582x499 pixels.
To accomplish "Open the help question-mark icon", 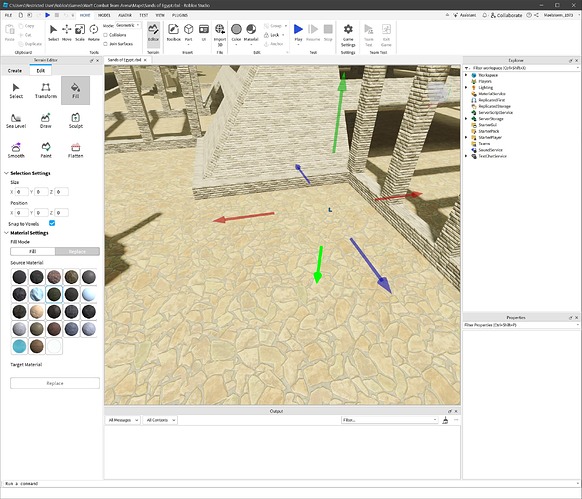I will click(x=529, y=15).
